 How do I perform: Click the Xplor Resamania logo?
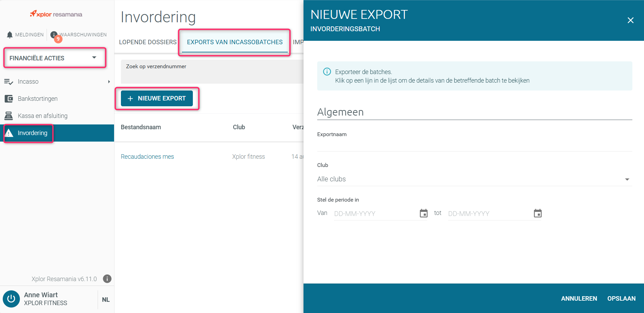click(56, 14)
